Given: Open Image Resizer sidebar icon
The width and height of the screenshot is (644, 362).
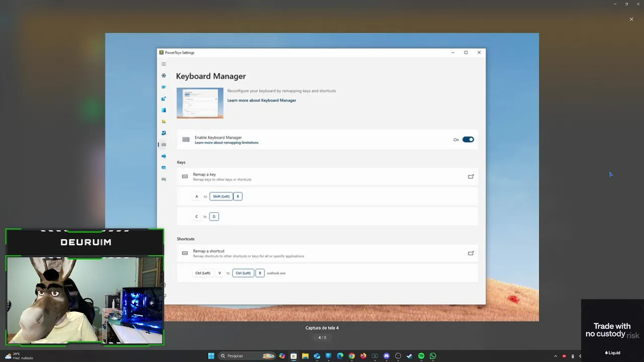Looking at the screenshot, I should point(164,133).
